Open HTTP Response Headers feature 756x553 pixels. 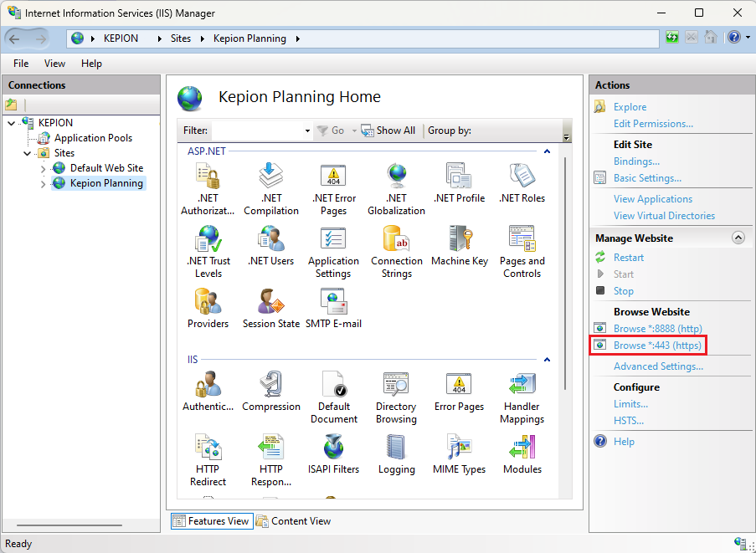(x=271, y=459)
